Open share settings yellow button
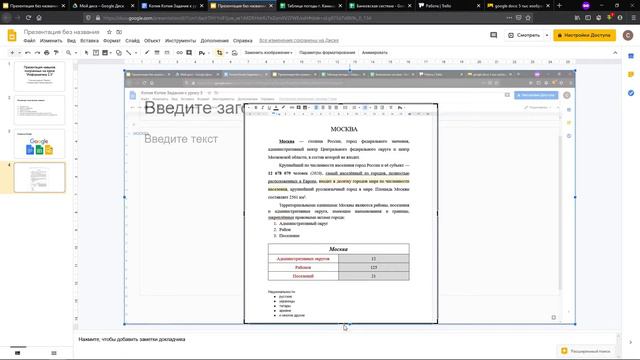 (x=584, y=36)
